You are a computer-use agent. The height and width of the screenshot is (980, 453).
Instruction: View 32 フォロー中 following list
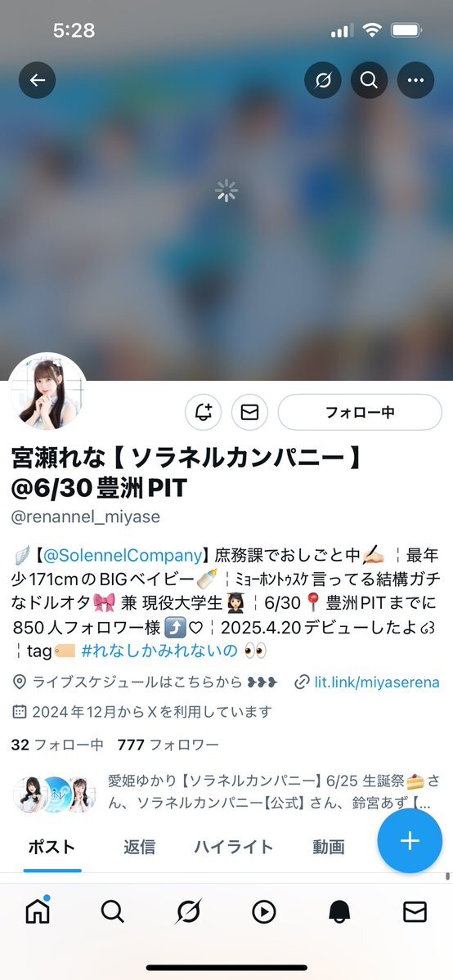pos(57,745)
